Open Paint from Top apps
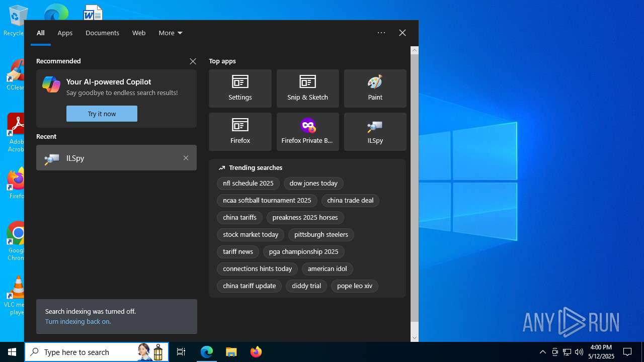The height and width of the screenshot is (362, 644). point(375,88)
